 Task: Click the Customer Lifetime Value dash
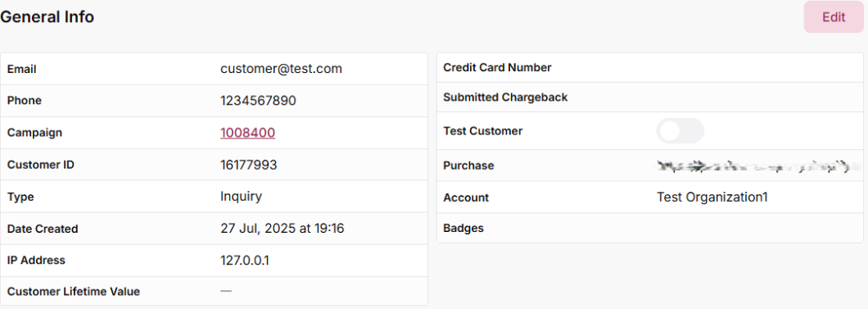point(226,291)
